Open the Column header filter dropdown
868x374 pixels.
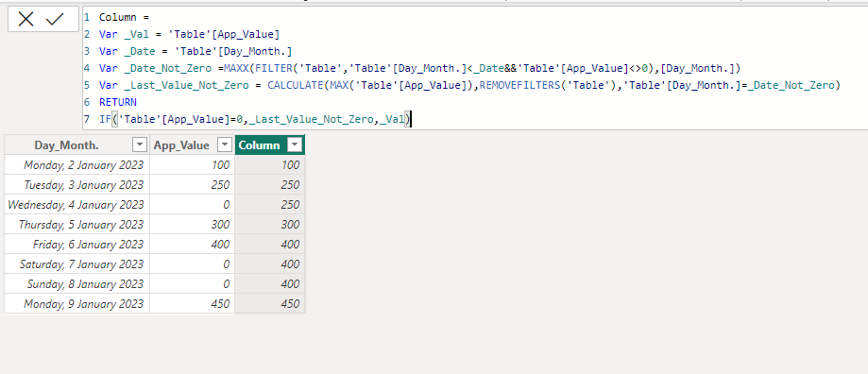pyautogui.click(x=296, y=144)
